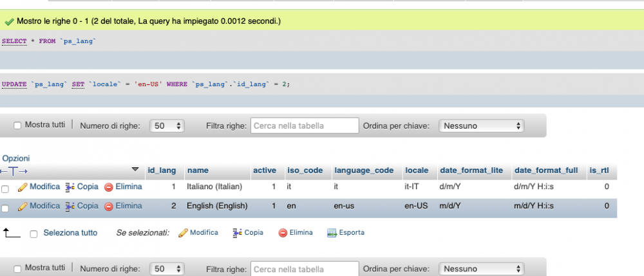Viewport: 644px width, 276px height.
Task: Click Copia in the Italiano row
Action: (88, 187)
